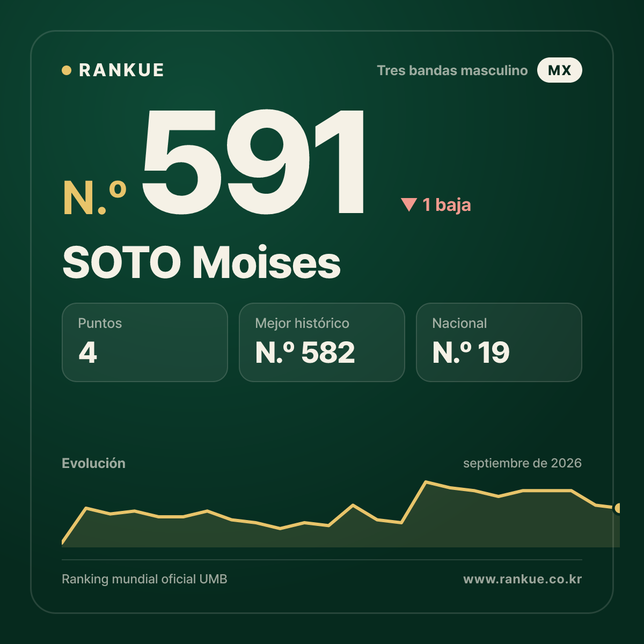The height and width of the screenshot is (644, 644).
Task: Click the RANKUE logo text
Action: (x=121, y=70)
